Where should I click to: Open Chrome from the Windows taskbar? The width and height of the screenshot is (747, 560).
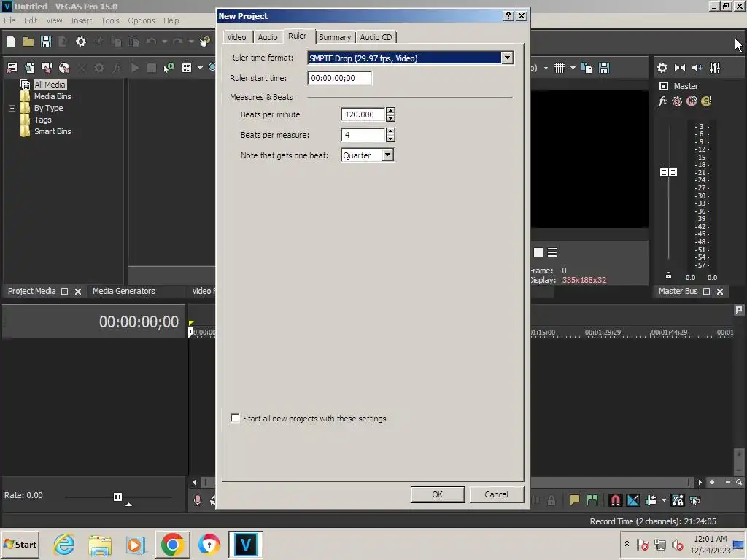(x=172, y=545)
